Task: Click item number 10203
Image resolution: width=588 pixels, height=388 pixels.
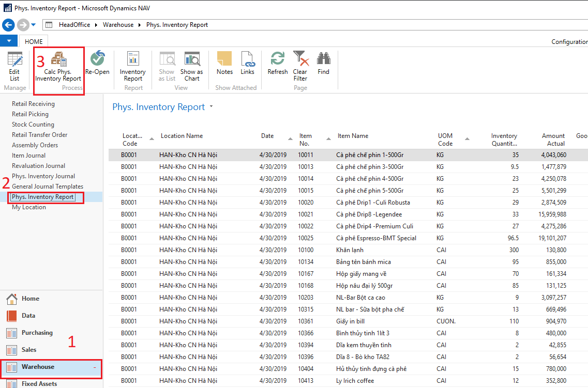Action: point(306,298)
